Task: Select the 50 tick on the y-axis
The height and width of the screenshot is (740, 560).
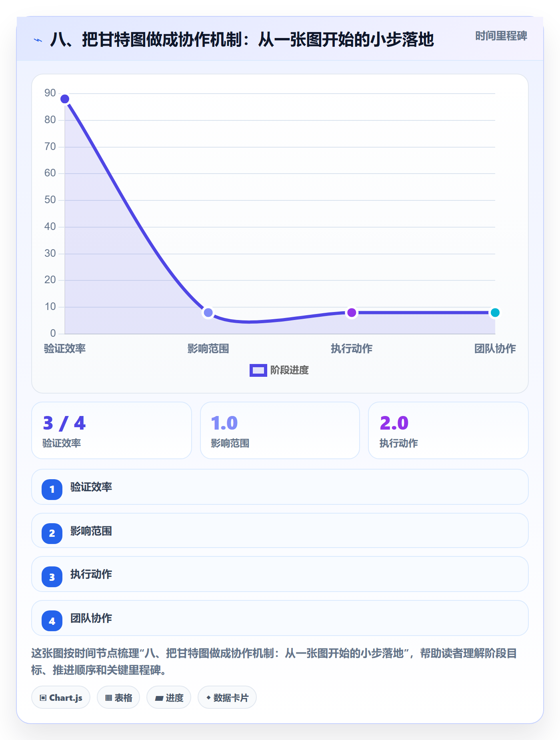Action: pos(50,200)
